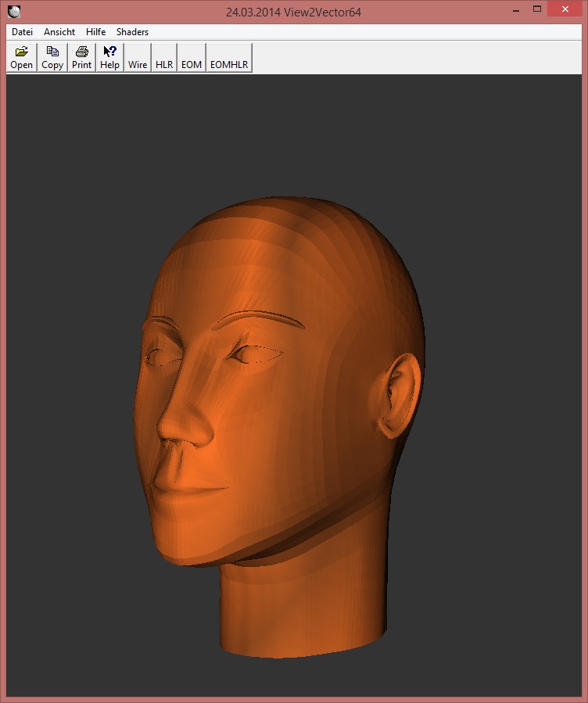Screen dimensions: 588x703
Task: Click the orange 3D head model in viewport
Action: 280,427
